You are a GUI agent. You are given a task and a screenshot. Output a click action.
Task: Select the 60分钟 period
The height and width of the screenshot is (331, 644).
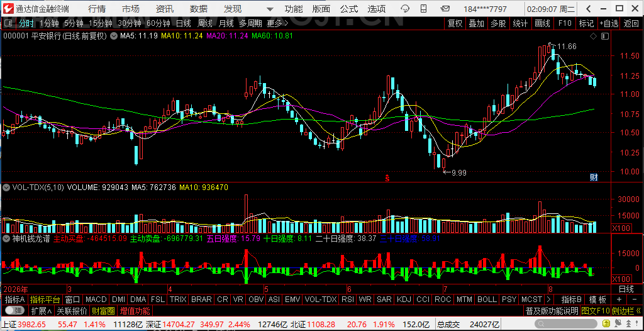pyautogui.click(x=158, y=24)
